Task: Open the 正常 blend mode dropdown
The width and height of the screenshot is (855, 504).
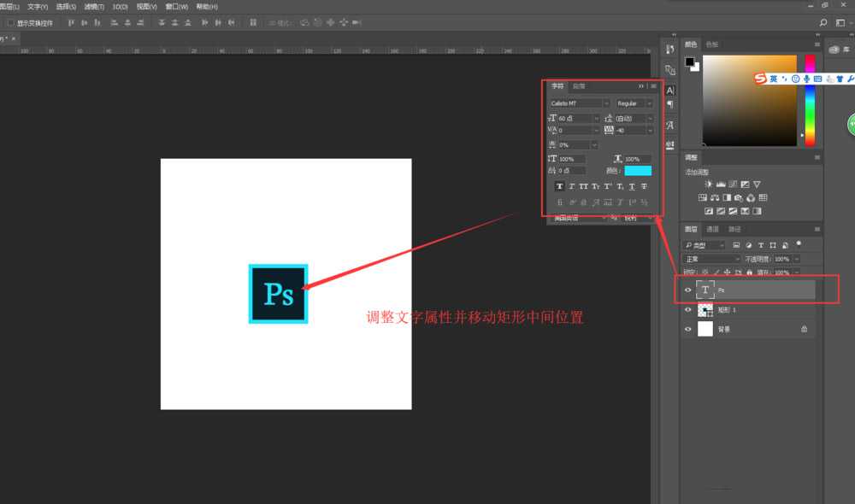Action: point(712,259)
